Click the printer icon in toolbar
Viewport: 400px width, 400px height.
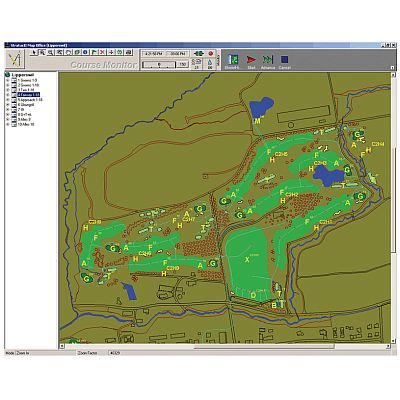click(x=129, y=52)
